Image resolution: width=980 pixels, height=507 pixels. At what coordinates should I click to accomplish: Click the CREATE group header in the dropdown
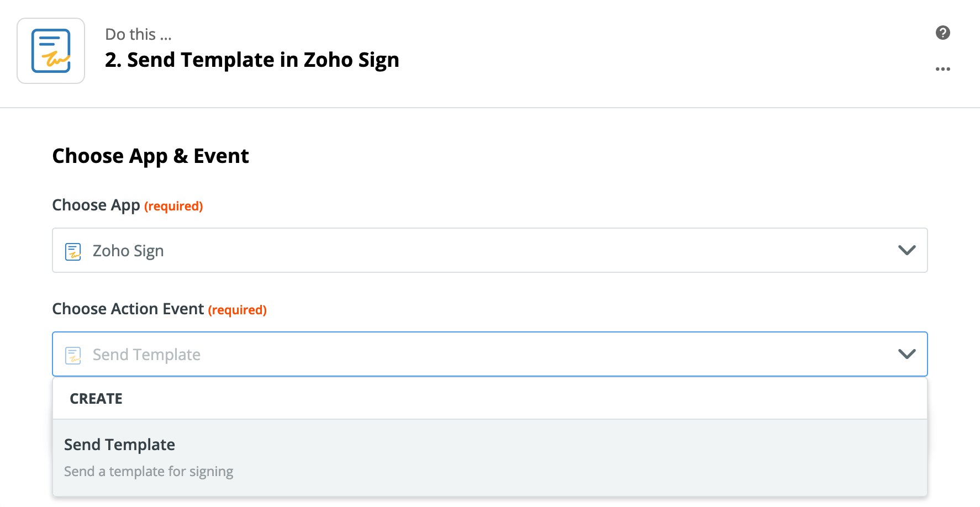click(96, 399)
